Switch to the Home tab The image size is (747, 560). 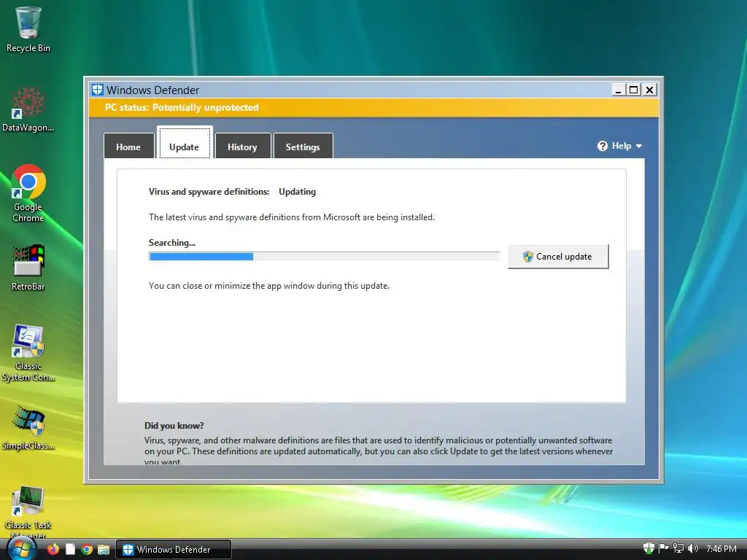(x=128, y=147)
